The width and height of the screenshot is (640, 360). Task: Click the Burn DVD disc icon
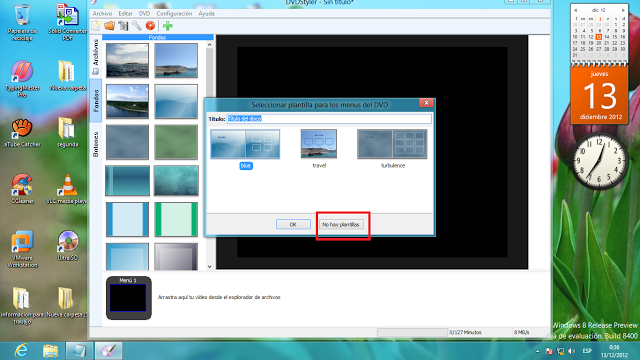[150, 26]
